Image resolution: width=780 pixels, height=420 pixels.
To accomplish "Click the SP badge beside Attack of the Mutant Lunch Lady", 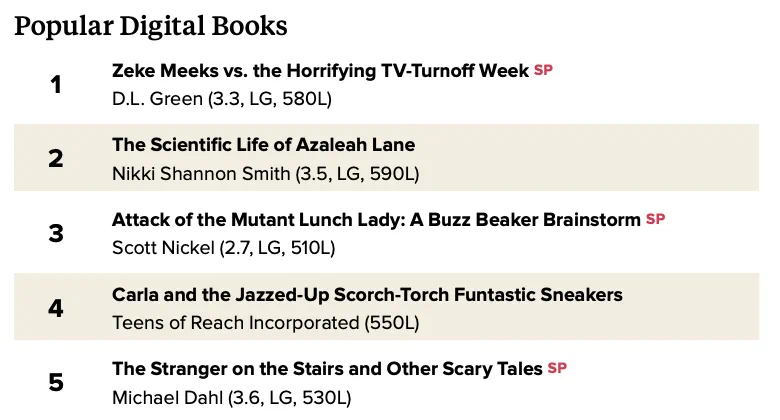I will tap(655, 219).
